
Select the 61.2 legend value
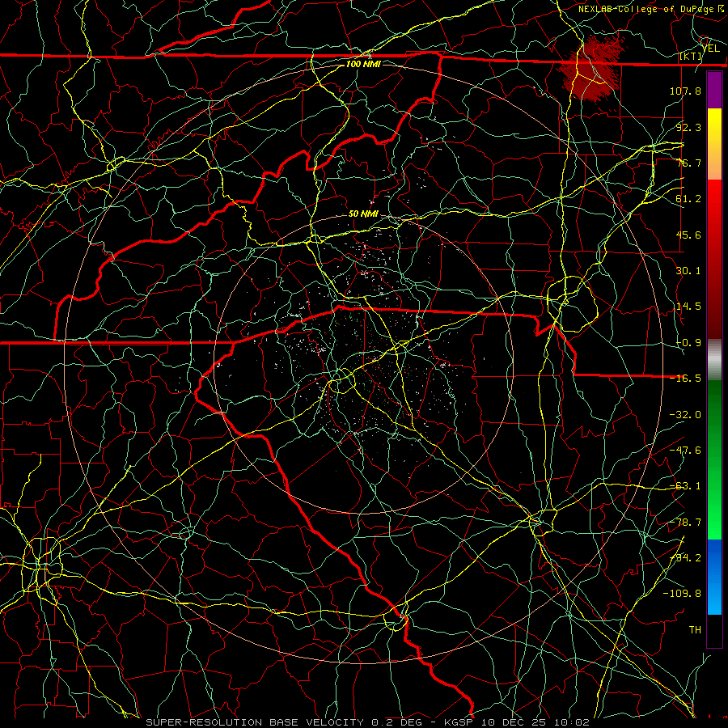[x=688, y=199]
